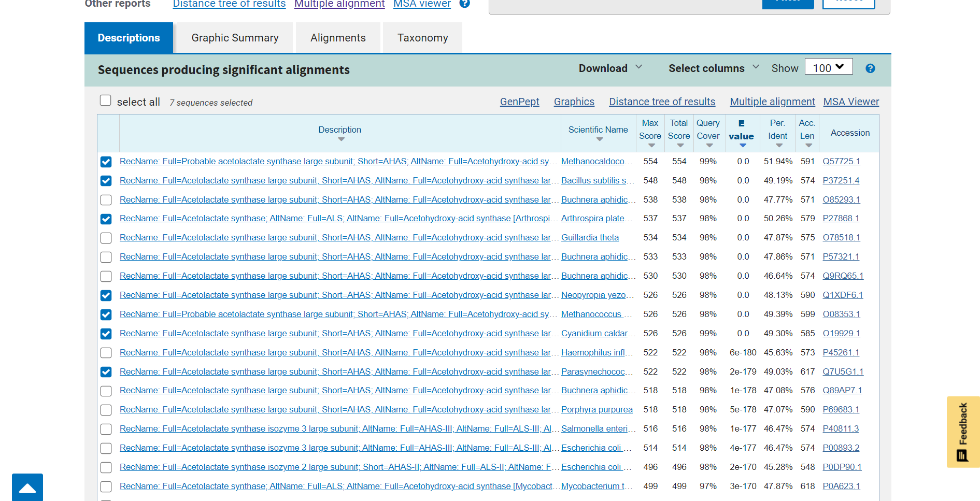Open Parasynechococ… scientific name link
Image resolution: width=980 pixels, height=501 pixels.
click(x=597, y=372)
